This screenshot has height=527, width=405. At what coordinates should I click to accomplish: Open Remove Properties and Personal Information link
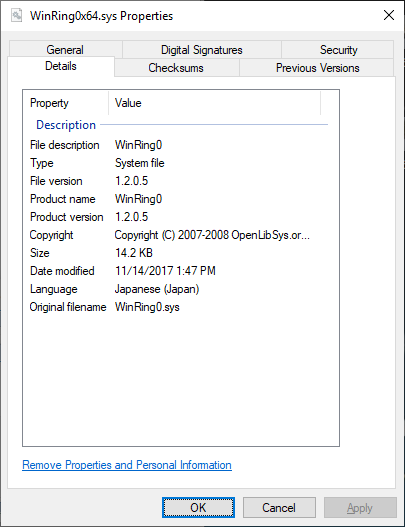(127, 465)
